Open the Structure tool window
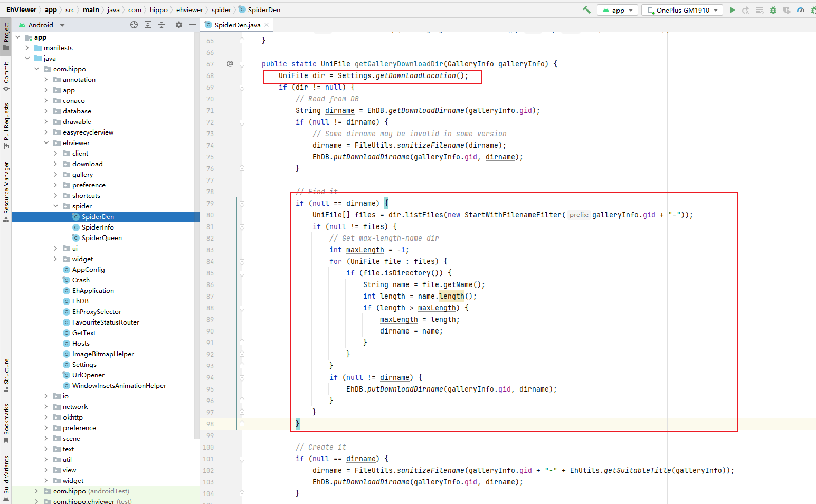This screenshot has width=816, height=504. 6,375
